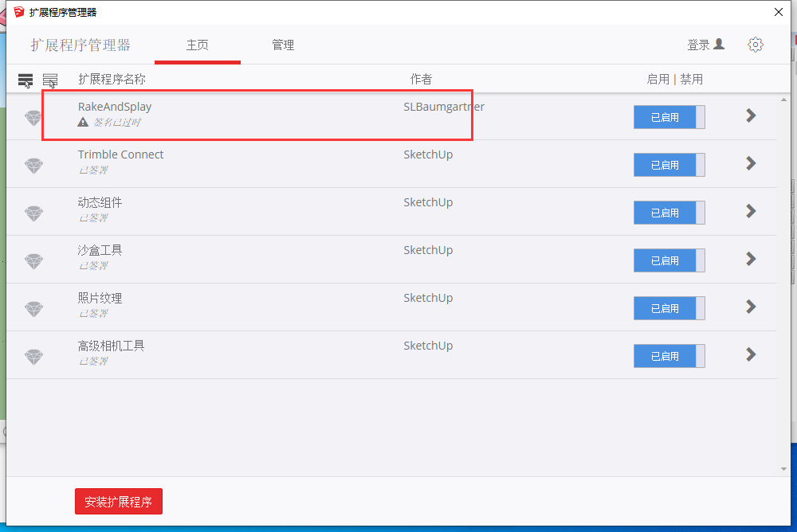
Task: Click the 扩展程序管理器 heading beside tabs
Action: coord(80,45)
